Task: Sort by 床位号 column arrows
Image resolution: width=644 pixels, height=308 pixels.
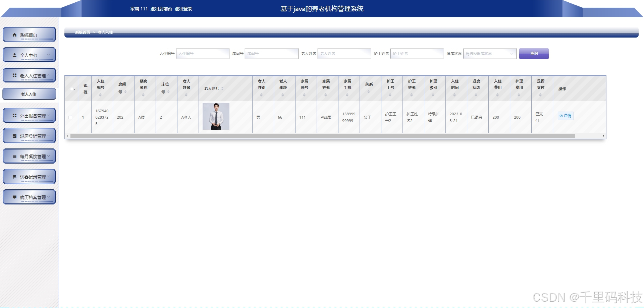Action: point(168,92)
